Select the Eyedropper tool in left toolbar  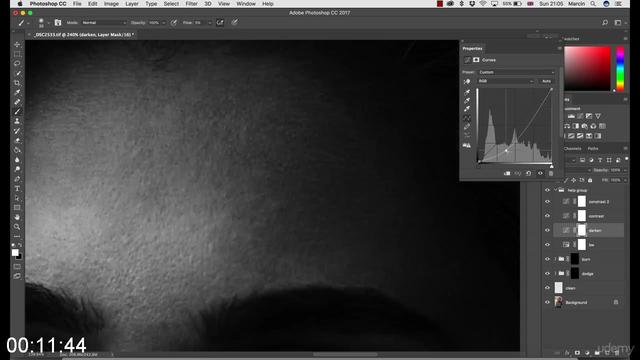tap(17, 93)
